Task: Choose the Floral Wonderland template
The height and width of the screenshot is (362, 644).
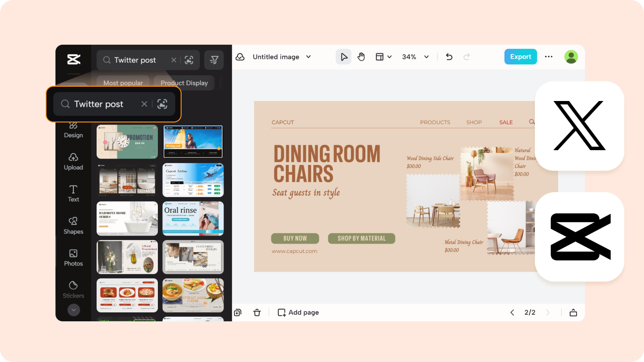Action: [127, 257]
